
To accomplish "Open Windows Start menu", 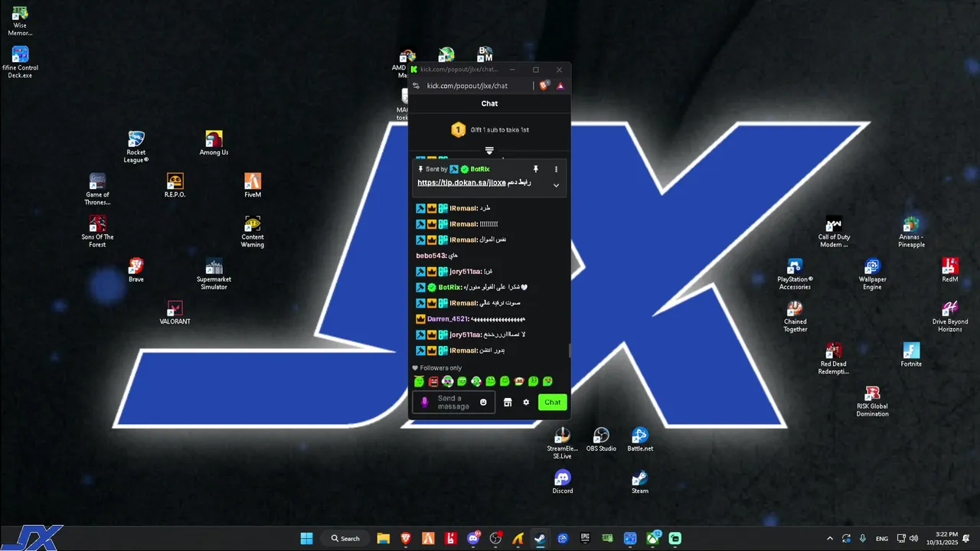I will 306,538.
